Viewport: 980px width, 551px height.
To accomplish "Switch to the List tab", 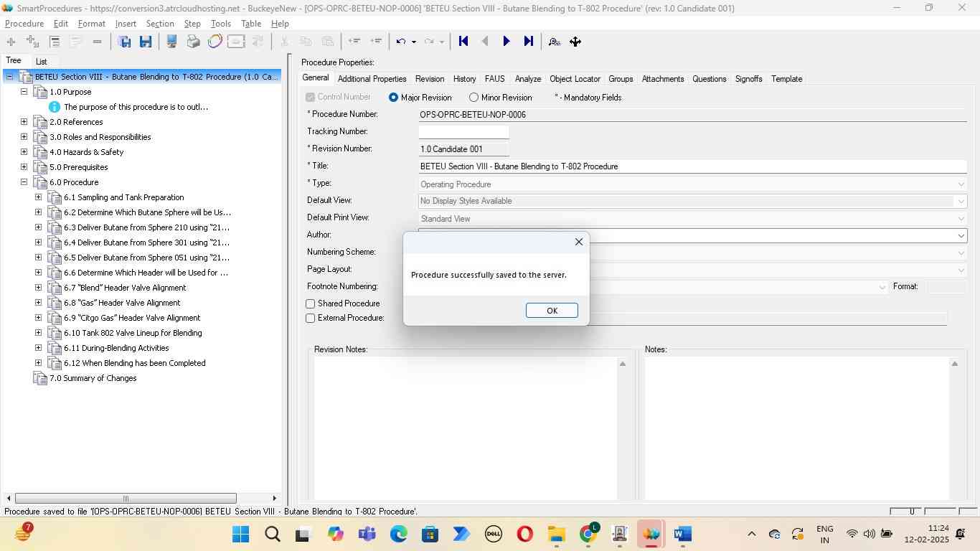I will pos(42,62).
